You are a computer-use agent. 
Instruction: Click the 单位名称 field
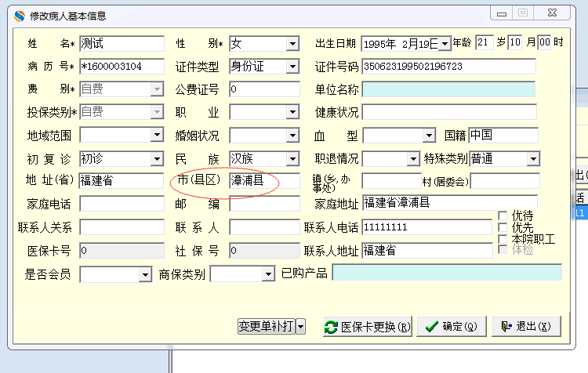[449, 89]
